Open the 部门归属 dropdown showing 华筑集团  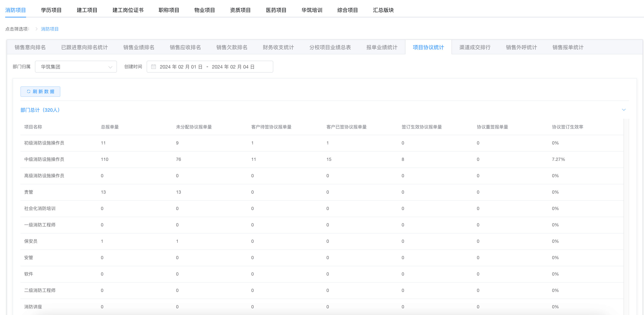coord(76,67)
